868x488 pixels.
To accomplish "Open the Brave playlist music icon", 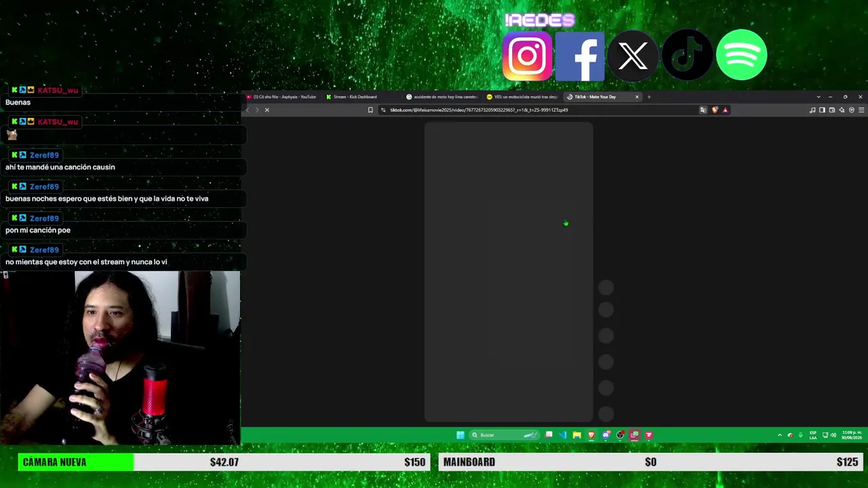I will point(812,110).
